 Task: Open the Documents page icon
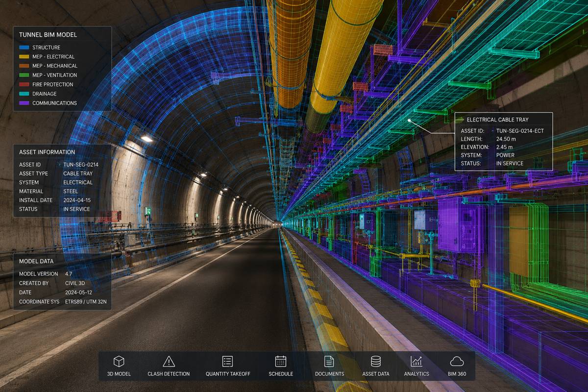[x=329, y=362]
